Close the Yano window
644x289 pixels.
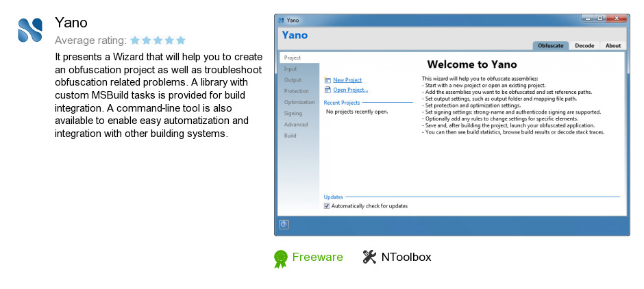tap(617, 18)
